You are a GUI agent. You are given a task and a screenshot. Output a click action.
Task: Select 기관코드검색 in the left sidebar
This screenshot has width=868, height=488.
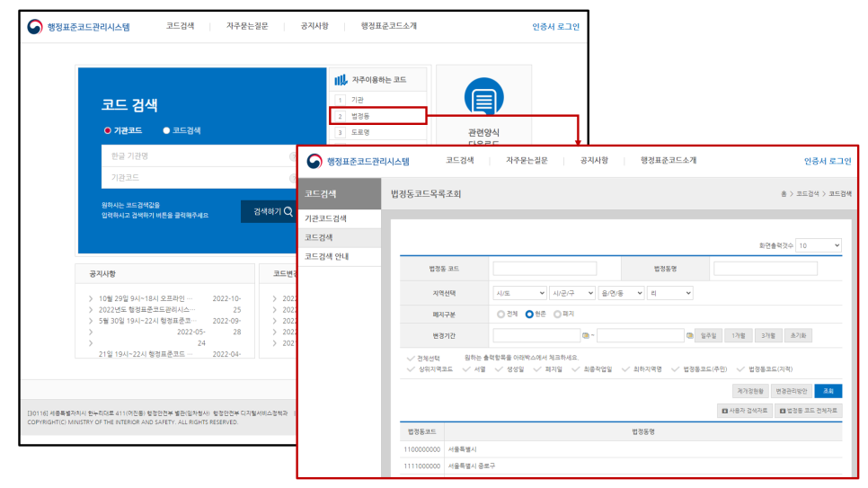click(x=340, y=218)
